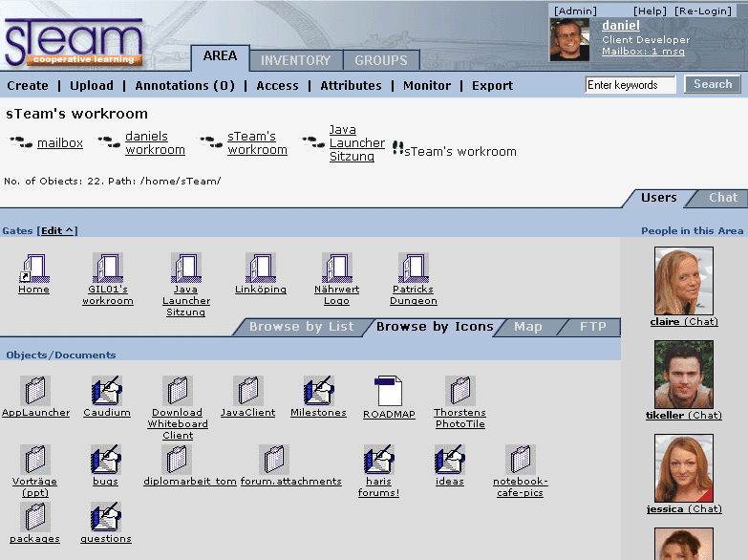
Task: Open the ROADMAP document icon
Action: pyautogui.click(x=388, y=391)
